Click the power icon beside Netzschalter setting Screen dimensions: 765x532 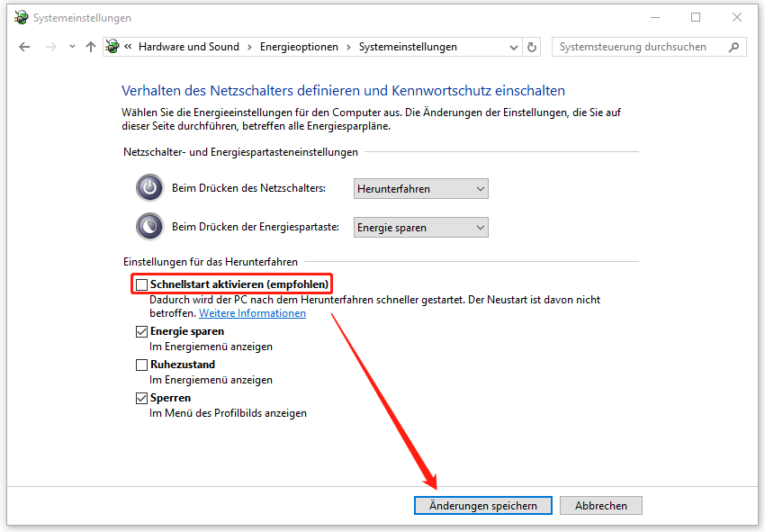click(x=148, y=187)
